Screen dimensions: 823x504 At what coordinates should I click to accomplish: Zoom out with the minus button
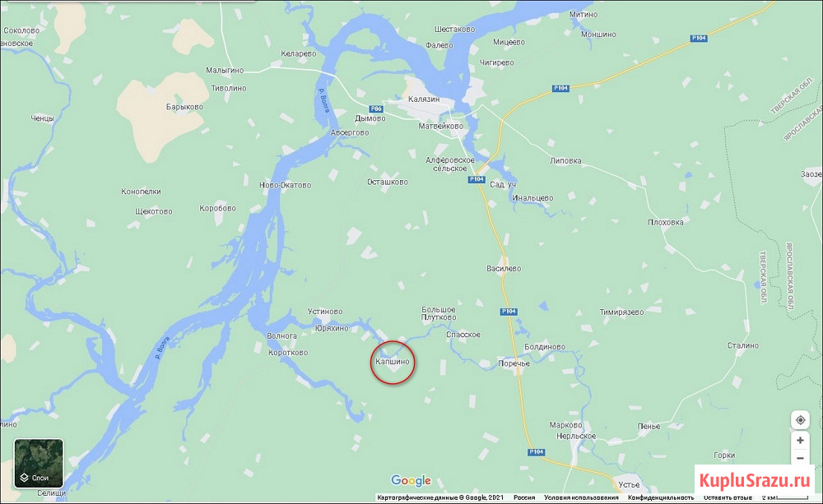coord(801,458)
